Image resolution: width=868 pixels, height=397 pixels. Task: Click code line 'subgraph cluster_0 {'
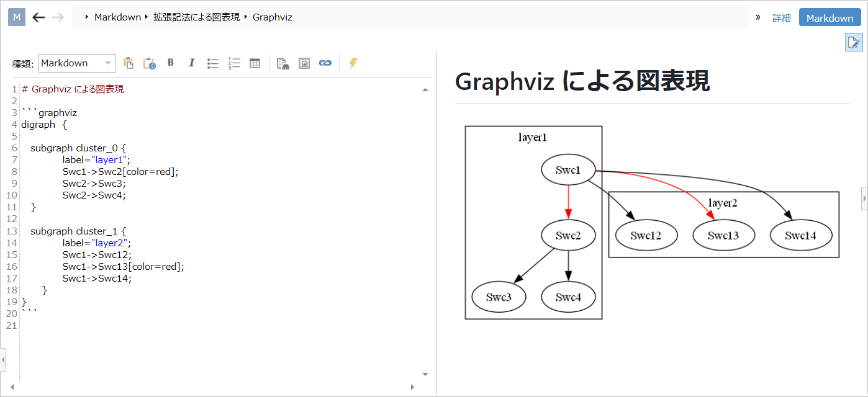coord(78,148)
